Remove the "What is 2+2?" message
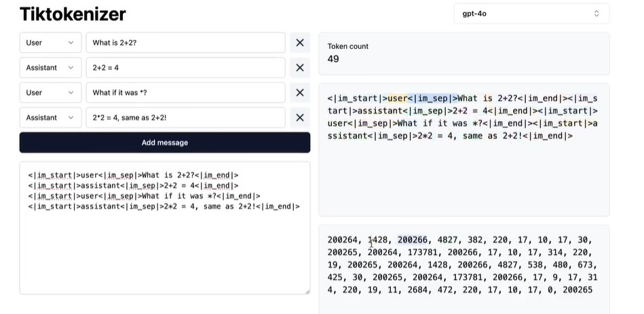This screenshot has height=314, width=644. click(299, 43)
